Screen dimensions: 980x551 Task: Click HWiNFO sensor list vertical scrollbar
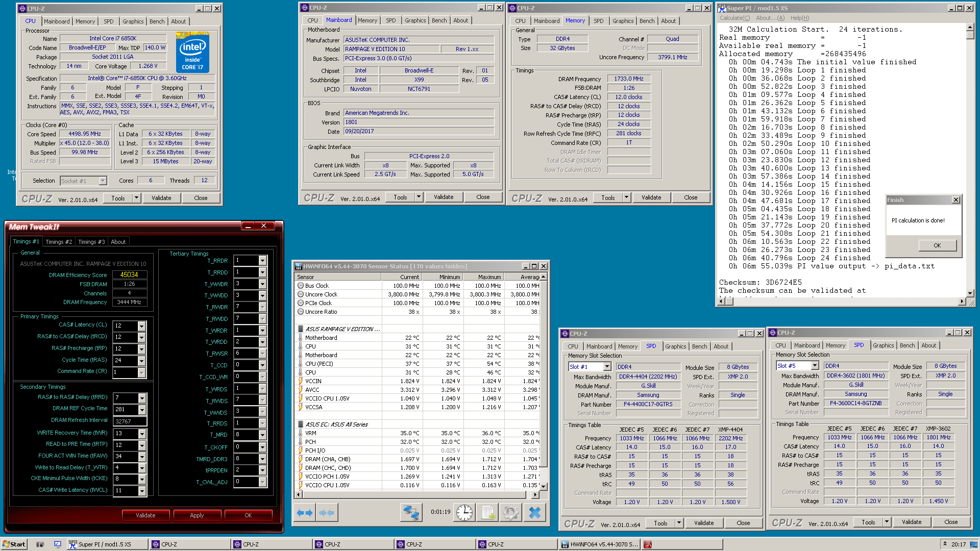tap(544, 382)
